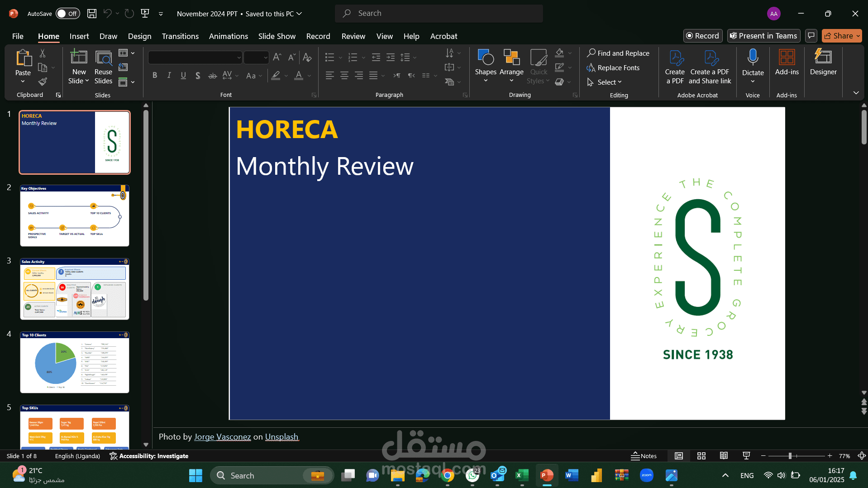
Task: Click the Save icon in title bar
Action: point(92,14)
